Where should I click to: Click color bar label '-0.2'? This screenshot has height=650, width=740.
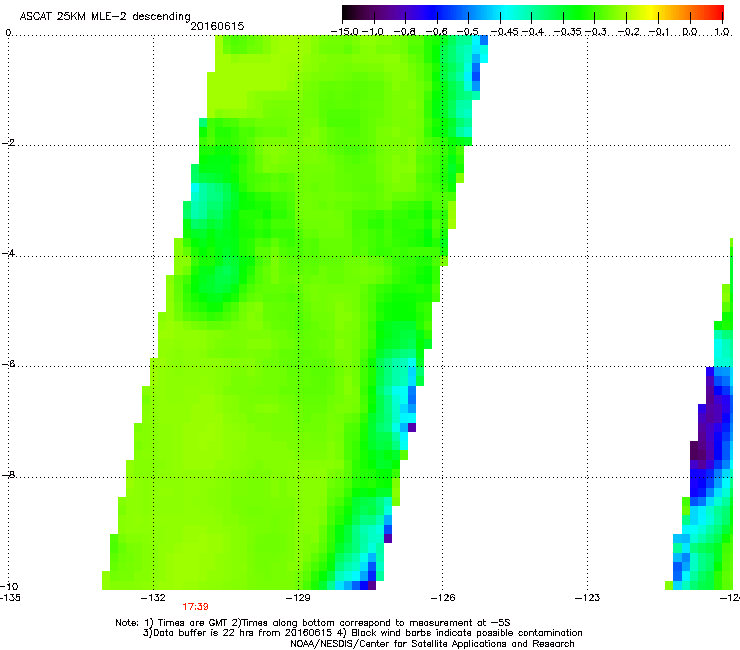tap(628, 32)
